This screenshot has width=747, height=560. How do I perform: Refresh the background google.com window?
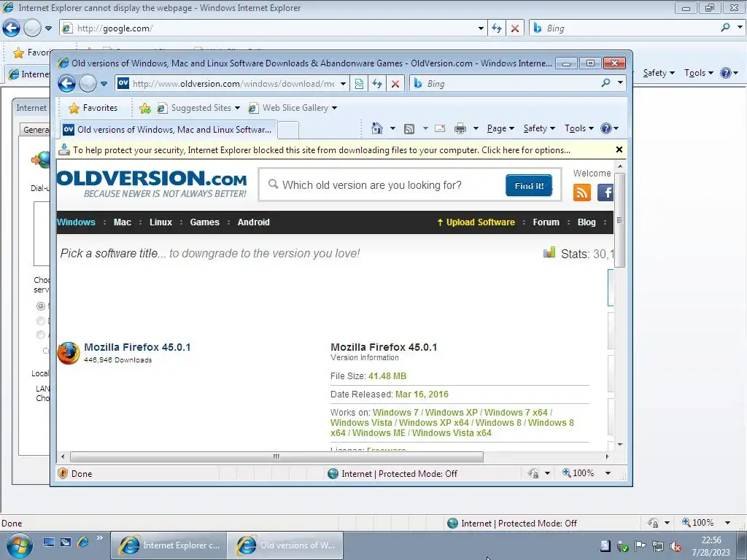coord(496,28)
